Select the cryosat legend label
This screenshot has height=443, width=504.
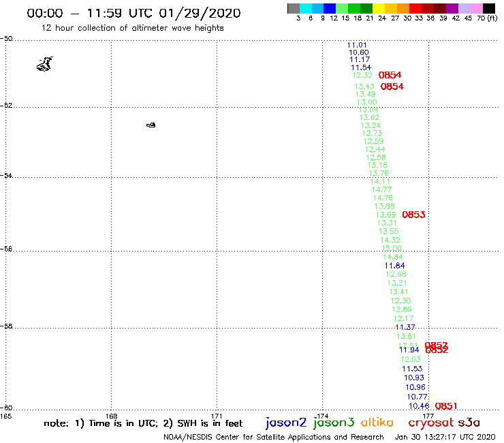click(430, 423)
